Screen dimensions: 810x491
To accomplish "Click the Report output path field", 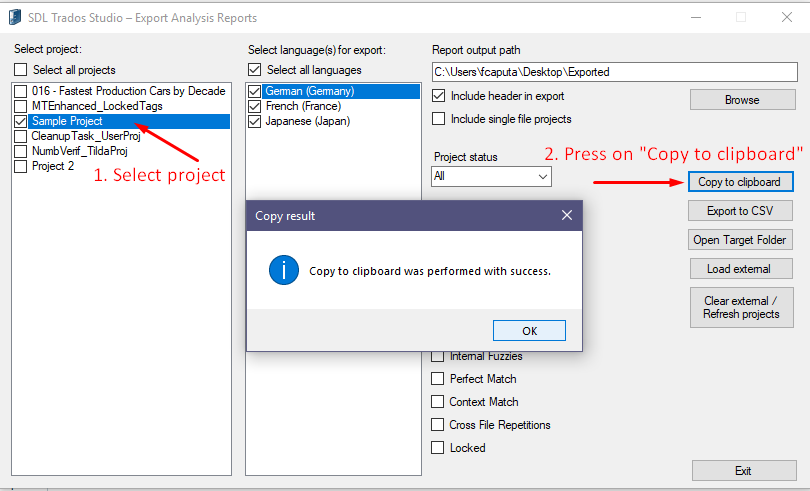I will pyautogui.click(x=615, y=72).
